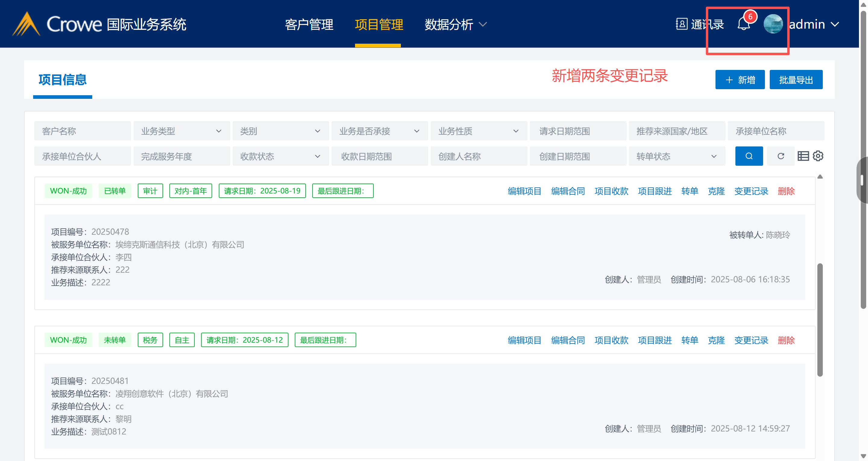
Task: Click the Crowe logo
Action: pyautogui.click(x=57, y=24)
